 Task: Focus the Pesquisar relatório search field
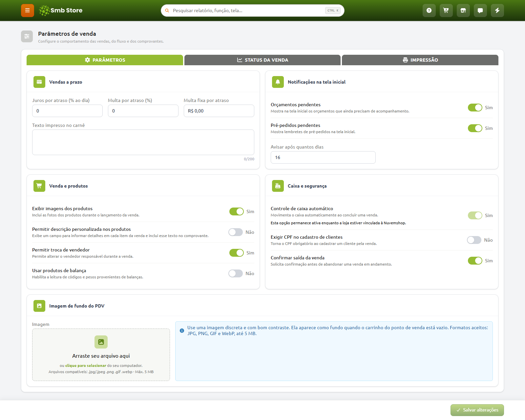tap(253, 10)
